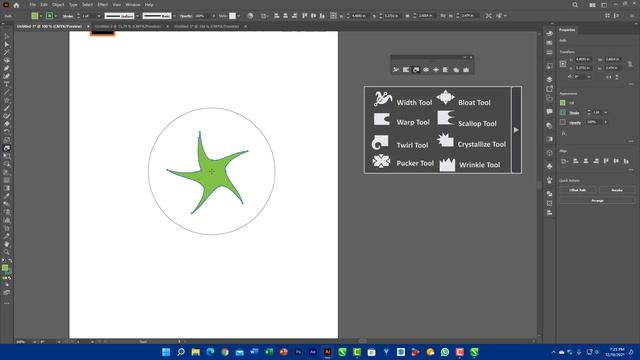640x360 pixels.
Task: Select the Type tool
Action: pos(7,84)
